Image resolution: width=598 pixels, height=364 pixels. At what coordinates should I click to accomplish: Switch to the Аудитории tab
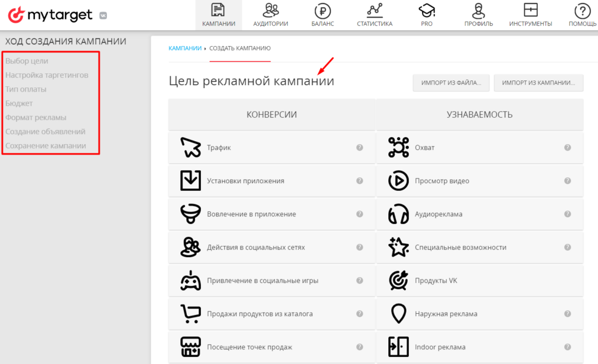click(x=271, y=15)
